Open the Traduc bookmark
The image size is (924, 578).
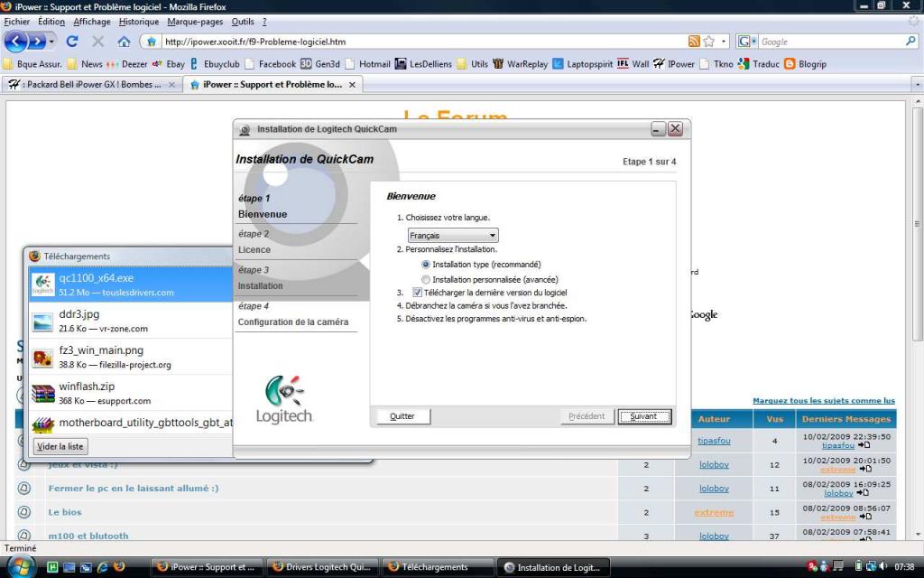(x=759, y=64)
